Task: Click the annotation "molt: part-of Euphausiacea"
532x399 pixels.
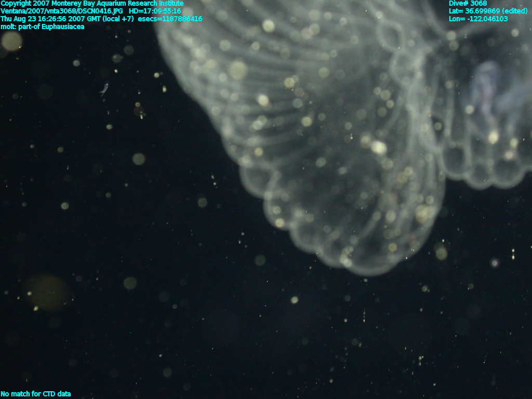Action: (x=43, y=27)
